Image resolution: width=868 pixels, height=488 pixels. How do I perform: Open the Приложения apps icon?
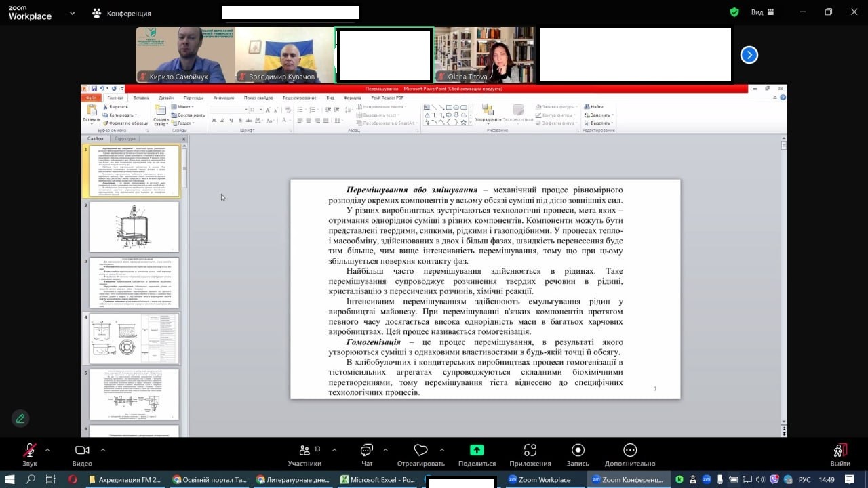[530, 451]
